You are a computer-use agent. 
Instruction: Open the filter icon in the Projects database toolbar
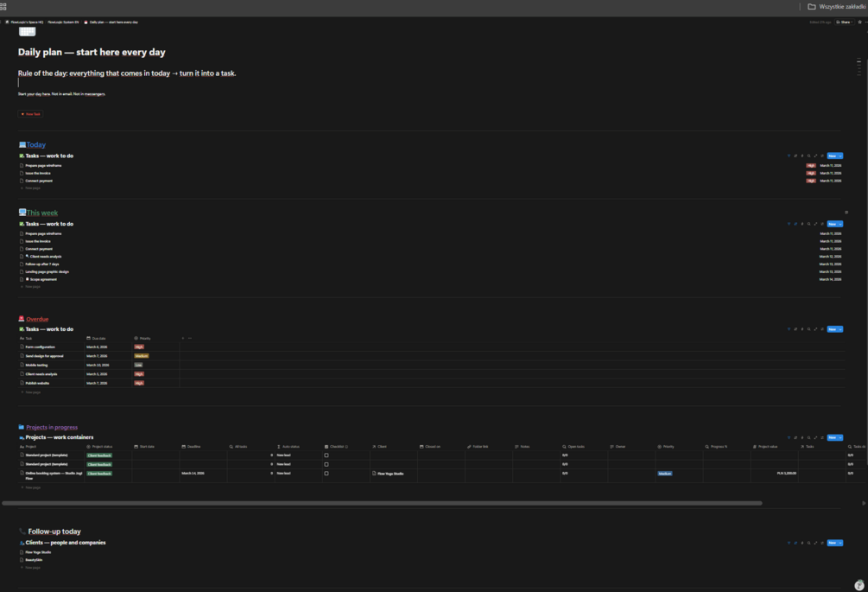(789, 438)
